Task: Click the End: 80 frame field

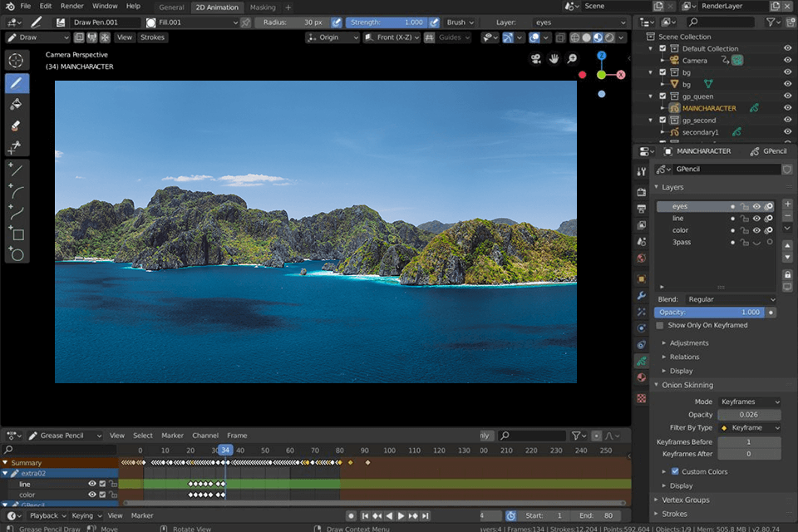Action: coord(597,515)
